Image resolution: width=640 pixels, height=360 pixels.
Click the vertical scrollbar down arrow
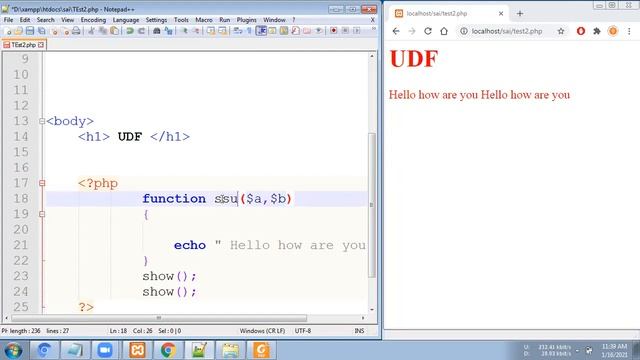point(371,309)
